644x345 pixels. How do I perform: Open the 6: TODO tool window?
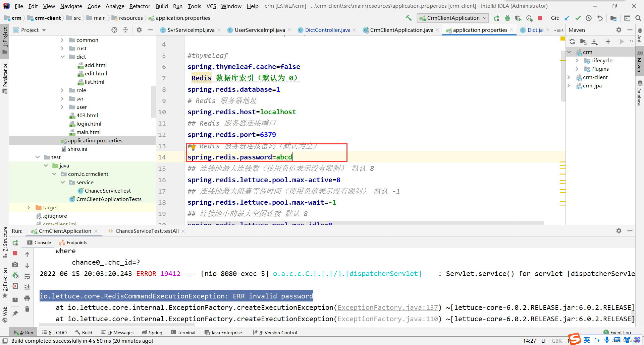(x=54, y=332)
